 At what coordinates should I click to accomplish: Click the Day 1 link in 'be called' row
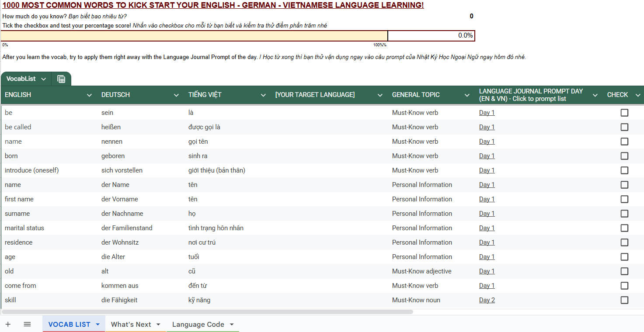coord(487,127)
